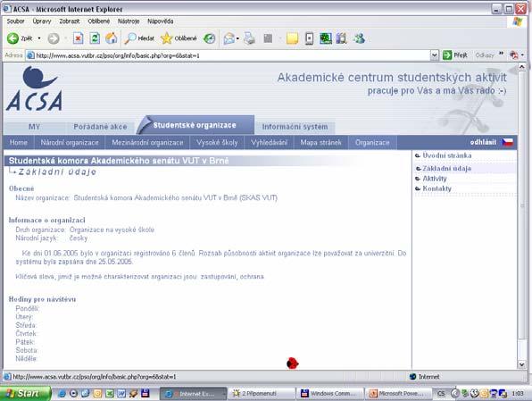Click the Windows Start button
The image size is (532, 401).
pyautogui.click(x=26, y=393)
